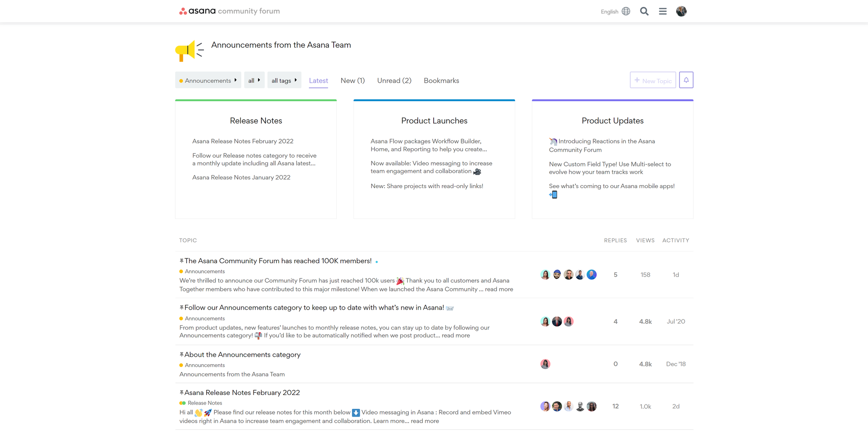Click Announcements category badge under 100K members topic
The width and height of the screenshot is (868, 434).
pos(202,271)
